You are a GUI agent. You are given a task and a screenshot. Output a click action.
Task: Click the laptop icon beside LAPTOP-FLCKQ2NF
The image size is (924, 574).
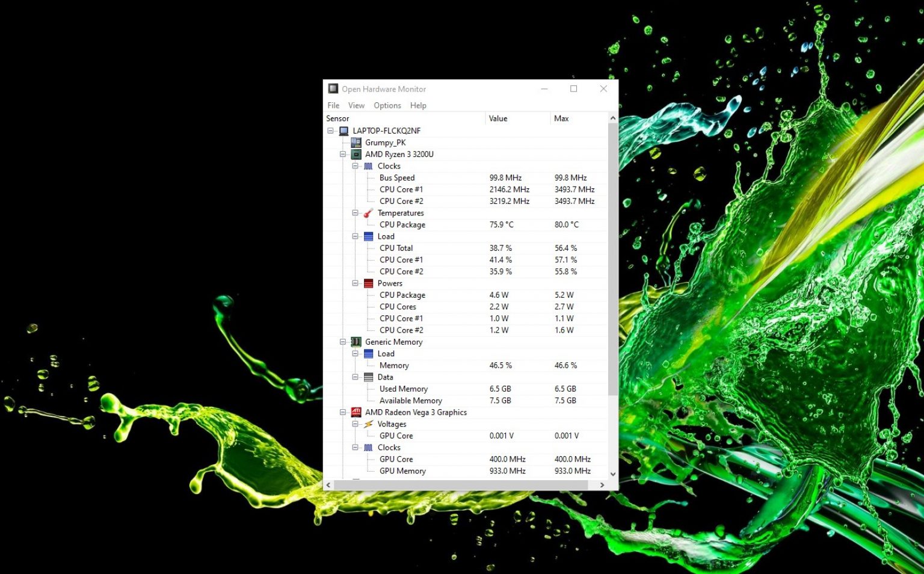point(343,131)
